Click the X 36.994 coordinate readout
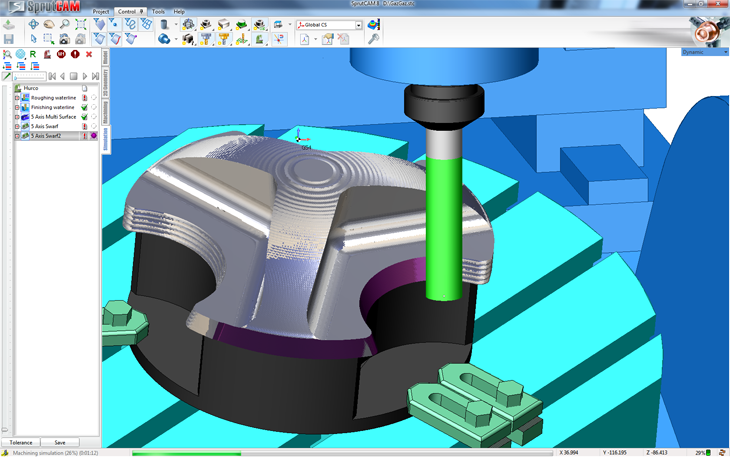Viewport: 730px width, 457px height. coord(568,453)
